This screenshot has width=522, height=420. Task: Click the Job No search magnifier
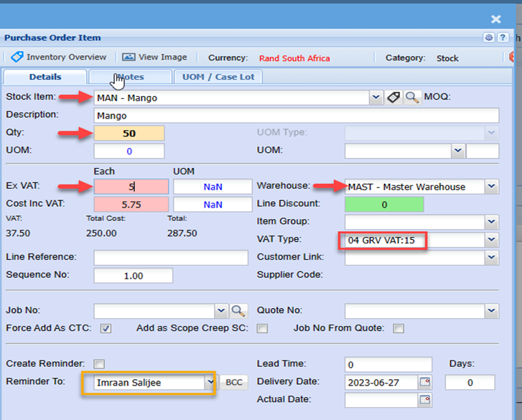click(238, 311)
